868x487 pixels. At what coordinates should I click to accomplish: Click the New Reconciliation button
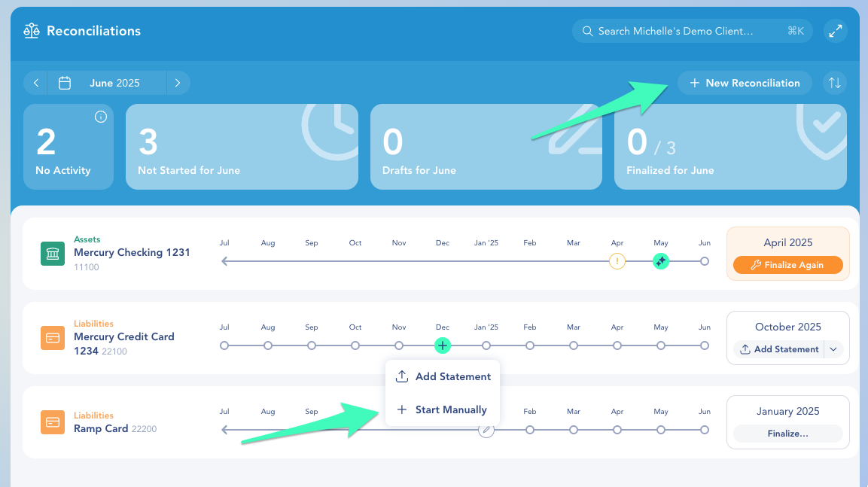pyautogui.click(x=744, y=83)
